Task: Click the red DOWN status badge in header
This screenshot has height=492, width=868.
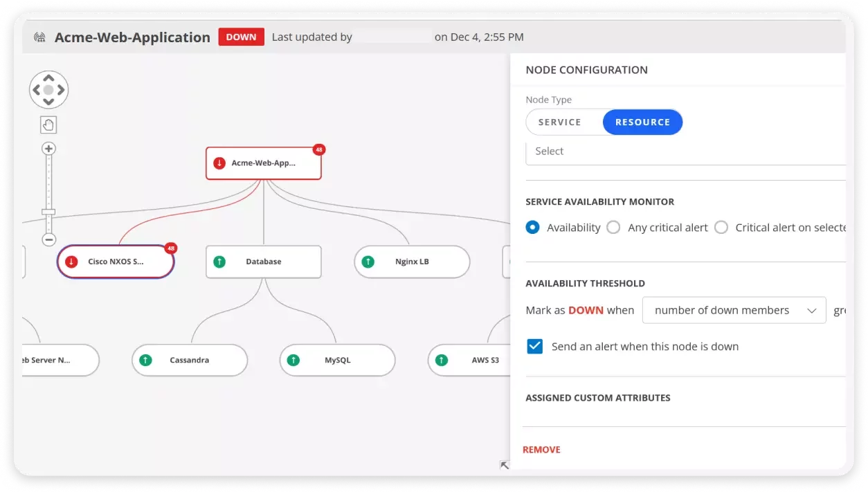Action: 241,37
